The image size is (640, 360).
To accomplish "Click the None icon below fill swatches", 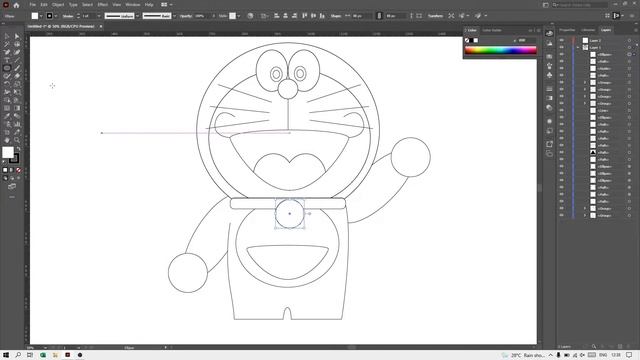I will 18,170.
